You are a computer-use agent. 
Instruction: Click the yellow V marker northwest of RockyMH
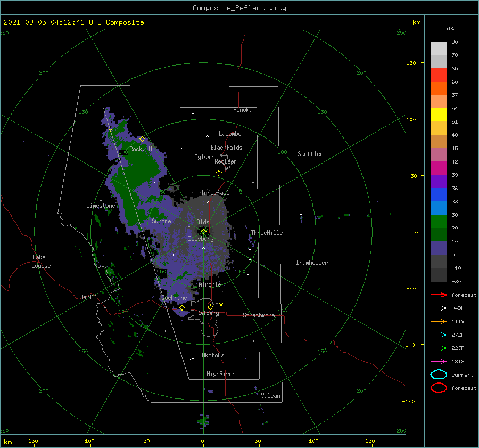click(x=110, y=131)
